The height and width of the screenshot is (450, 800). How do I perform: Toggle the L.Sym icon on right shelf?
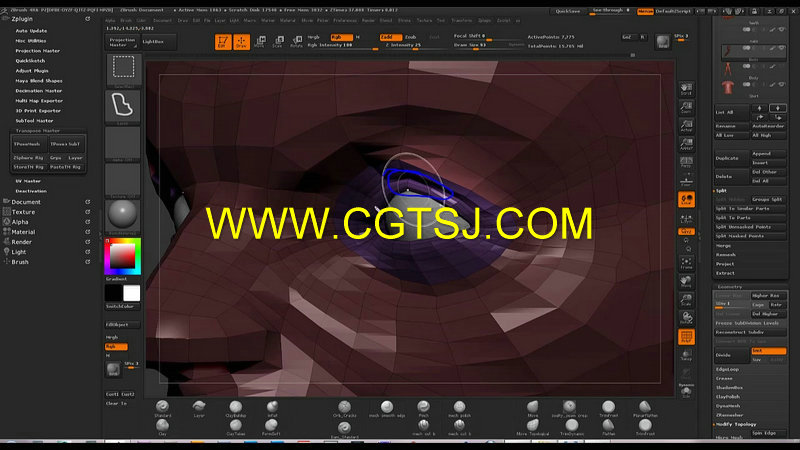[686, 218]
